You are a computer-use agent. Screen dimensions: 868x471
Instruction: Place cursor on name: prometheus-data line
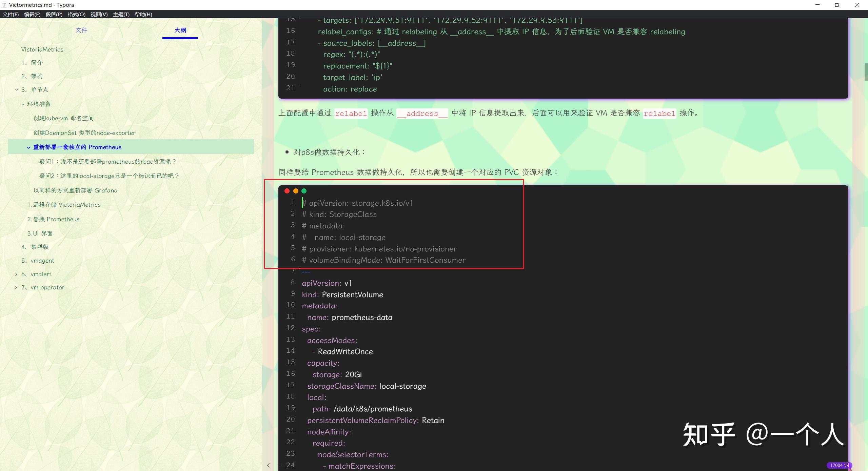(350, 318)
